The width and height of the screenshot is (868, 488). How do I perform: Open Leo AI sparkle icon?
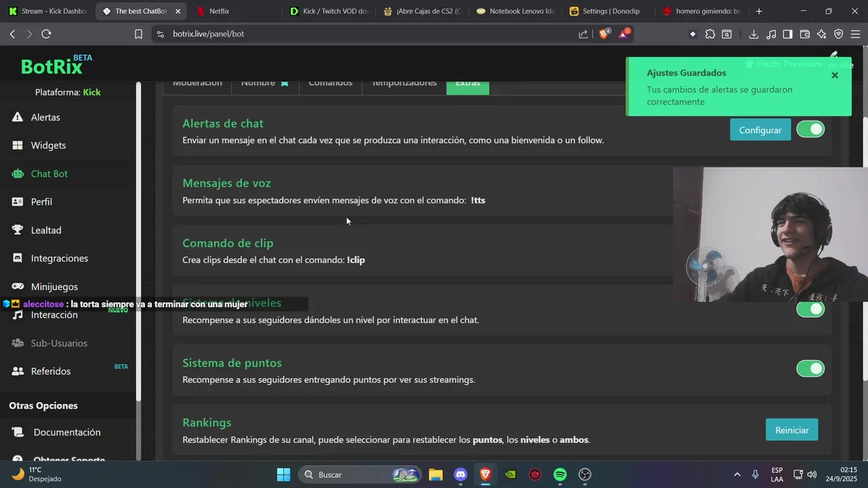[x=821, y=34]
